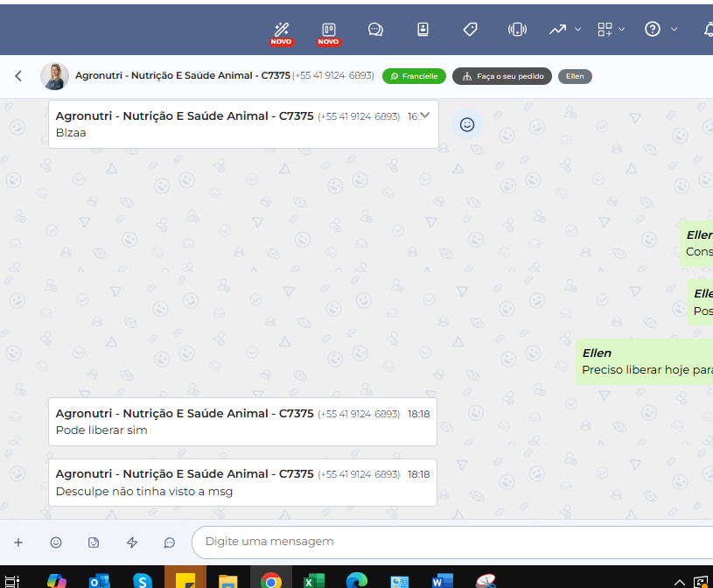Click the green Francielle tag
Screen dimensions: 713x588
click(414, 76)
